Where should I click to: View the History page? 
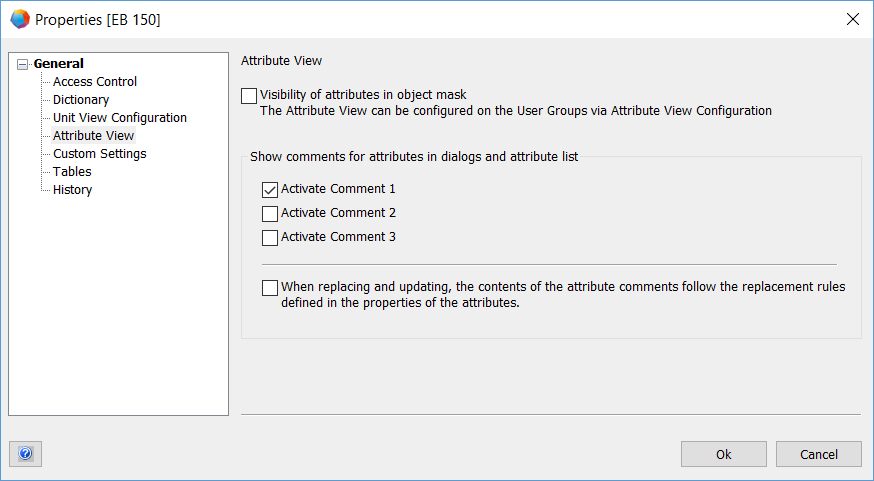click(72, 190)
